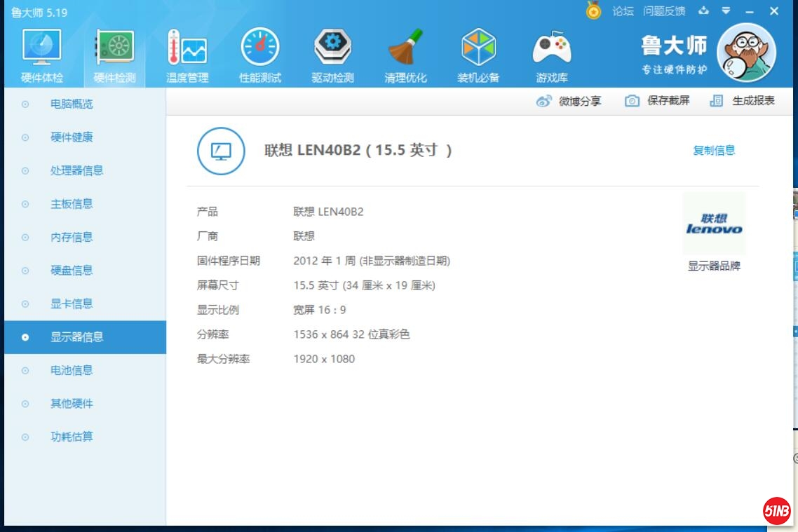Select the 清理优化 broom cleanup icon
Image resolution: width=798 pixels, height=532 pixels.
[405, 49]
